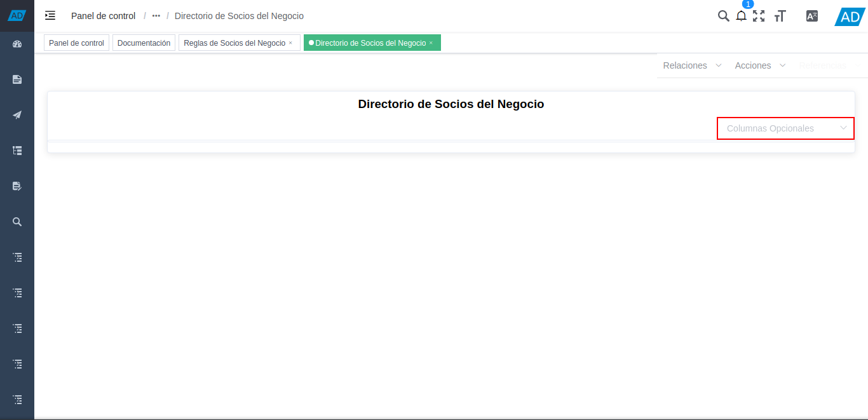This screenshot has width=868, height=420.
Task: Click the paper plane workflow icon
Action: tap(17, 114)
